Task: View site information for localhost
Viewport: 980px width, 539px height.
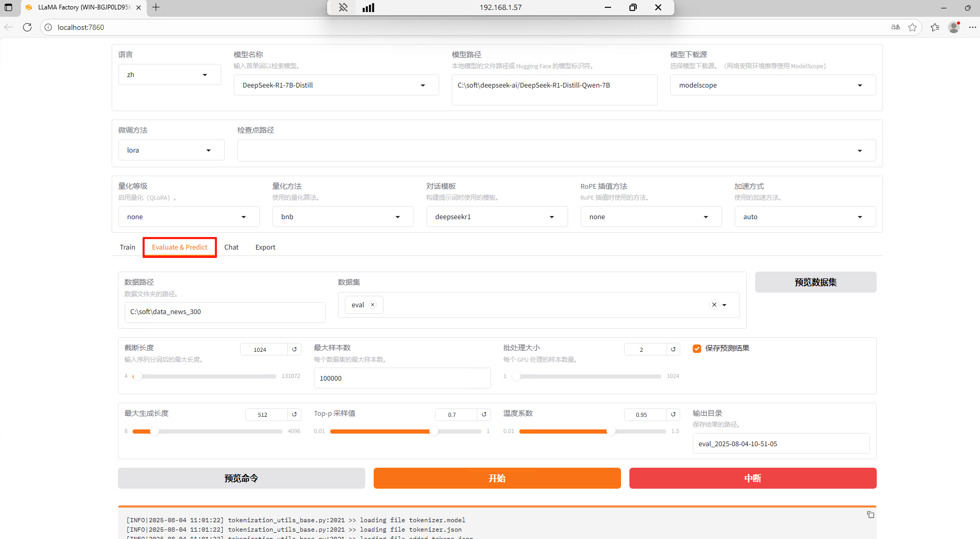Action: pyautogui.click(x=48, y=27)
